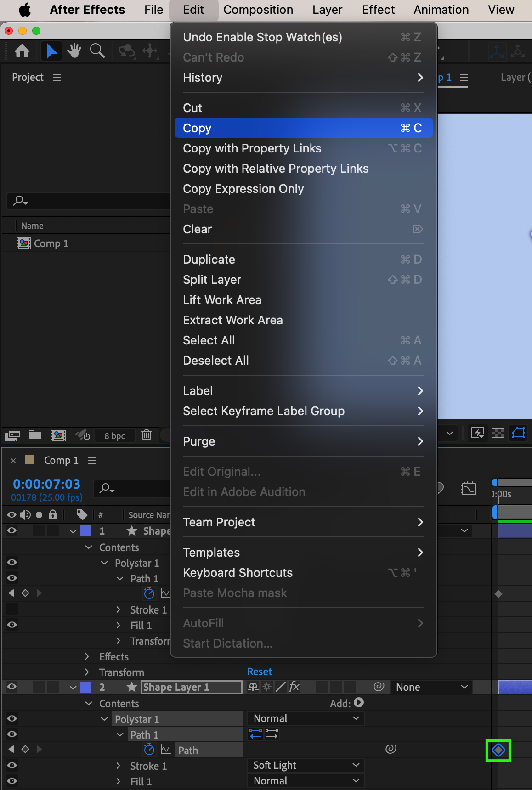The image size is (532, 790).
Task: Create new folder in Project panel
Action: [35, 434]
